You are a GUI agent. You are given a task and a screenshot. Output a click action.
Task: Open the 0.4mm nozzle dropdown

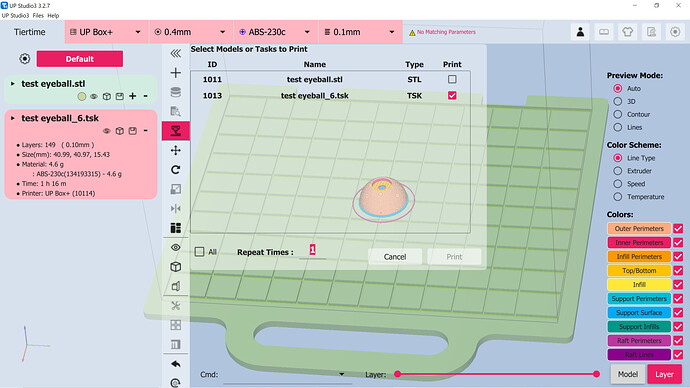click(x=191, y=32)
